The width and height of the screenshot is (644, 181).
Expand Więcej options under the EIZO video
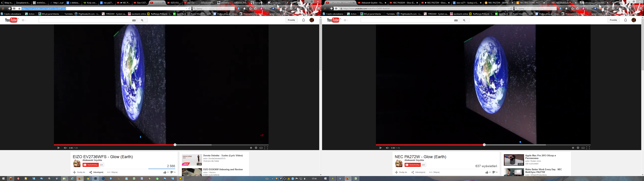tap(112, 172)
